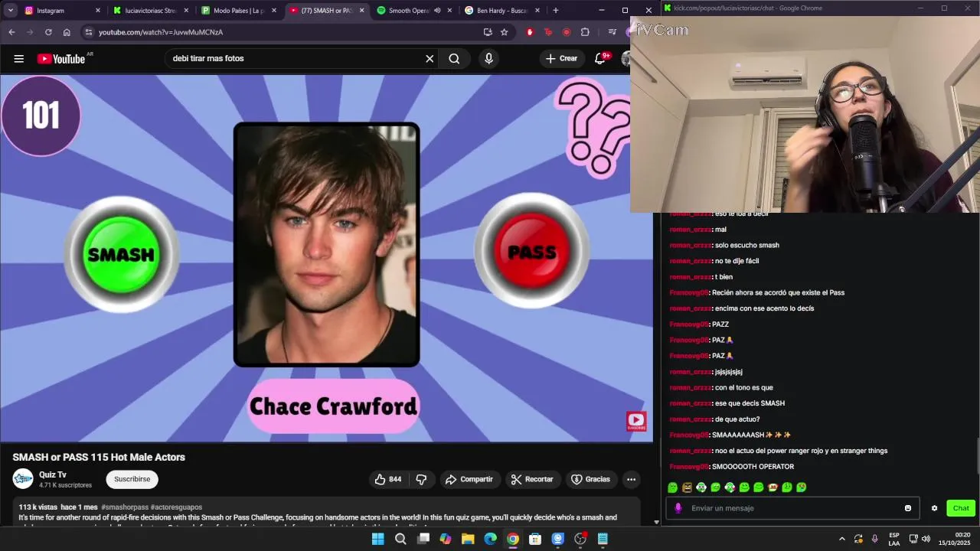
Task: Click the Quiz Tv channel avatar
Action: click(23, 479)
